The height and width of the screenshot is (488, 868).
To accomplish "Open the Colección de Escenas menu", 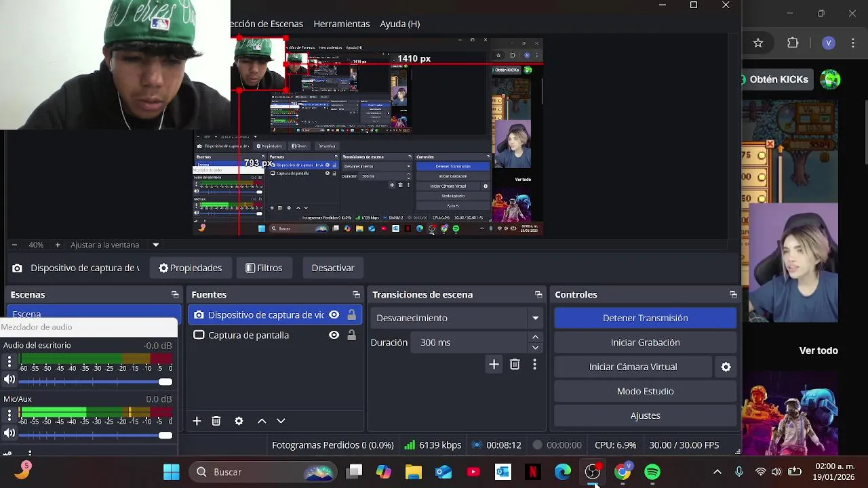I will pos(267,24).
